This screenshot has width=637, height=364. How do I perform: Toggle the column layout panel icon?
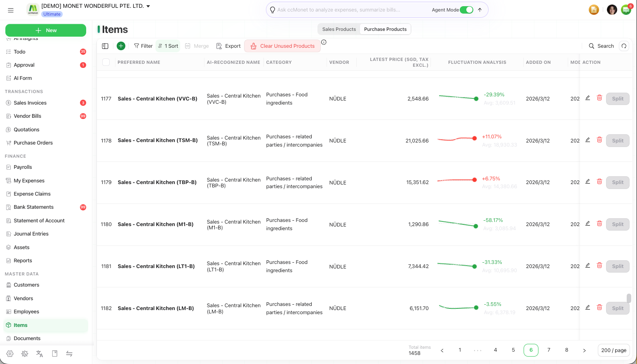[105, 46]
